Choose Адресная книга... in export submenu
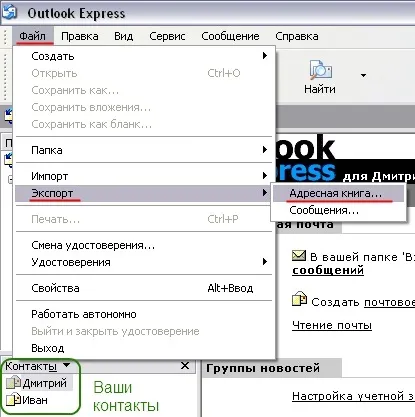The height and width of the screenshot is (417, 415). 338,193
